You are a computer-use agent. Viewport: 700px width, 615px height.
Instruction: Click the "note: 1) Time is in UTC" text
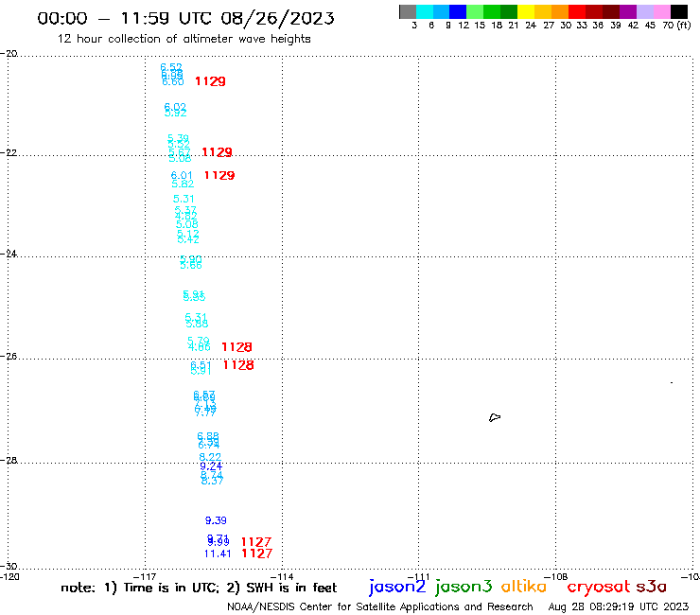point(140,588)
